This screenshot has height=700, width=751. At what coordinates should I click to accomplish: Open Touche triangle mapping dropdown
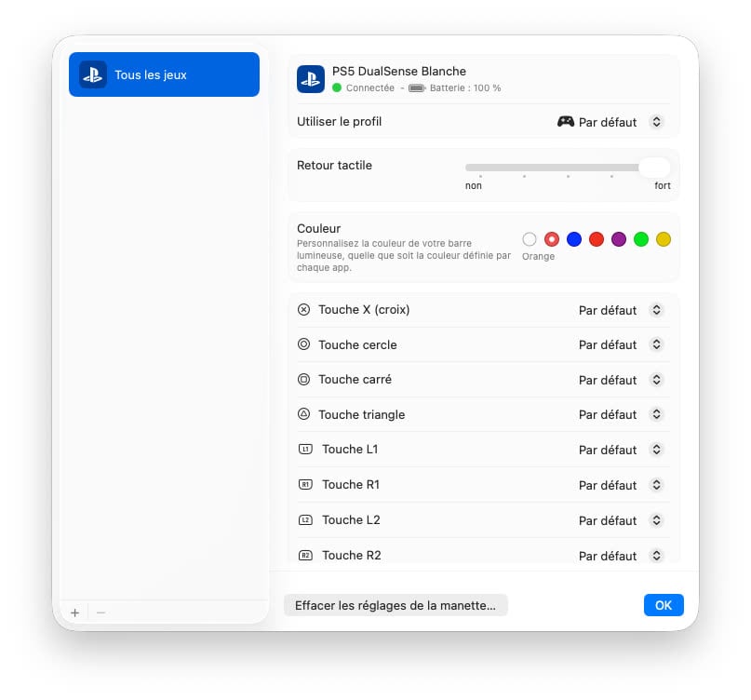(x=657, y=414)
